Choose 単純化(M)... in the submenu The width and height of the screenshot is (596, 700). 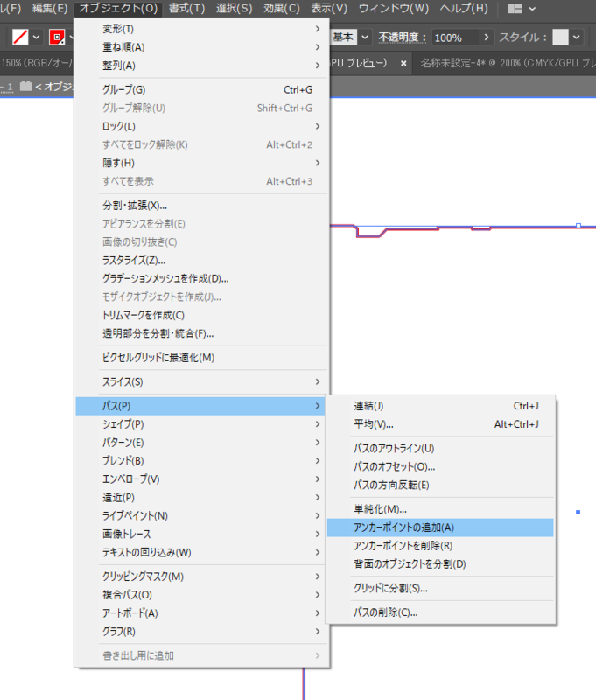(440, 509)
